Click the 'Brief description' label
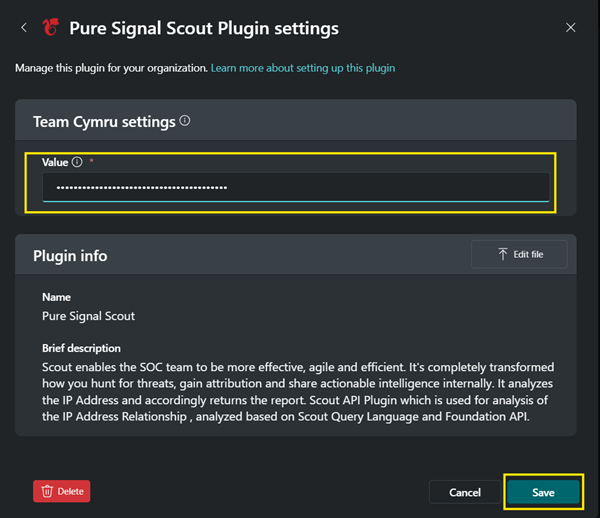This screenshot has height=518, width=600. (81, 348)
